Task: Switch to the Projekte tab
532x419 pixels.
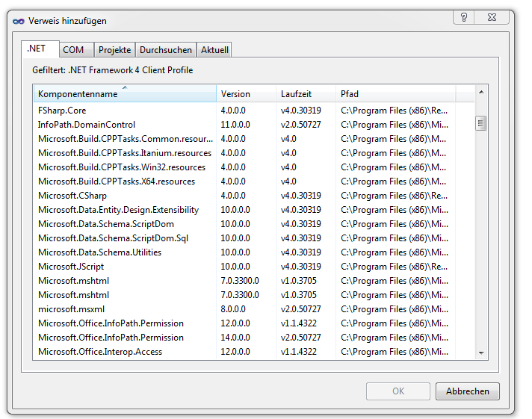Action: [x=114, y=50]
